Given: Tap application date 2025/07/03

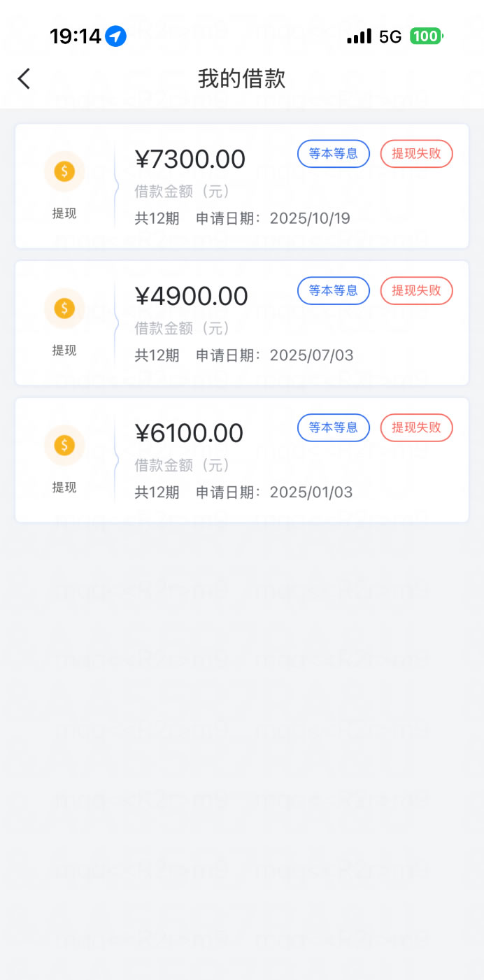Looking at the screenshot, I should 311,355.
